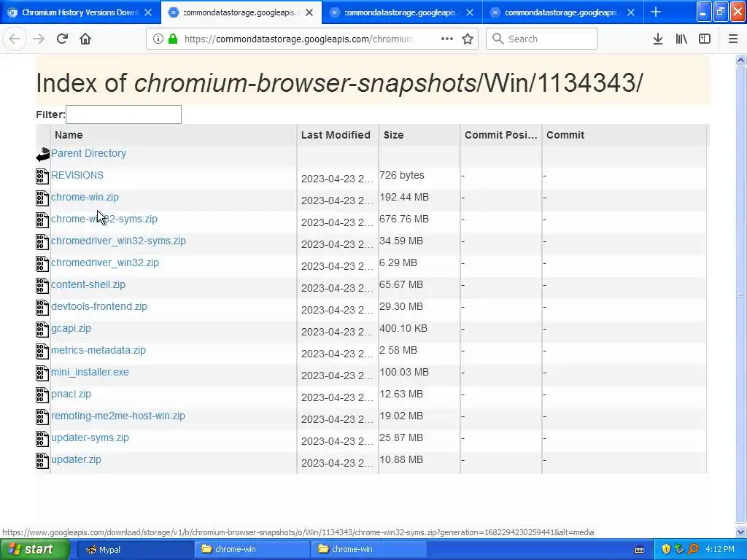Sort by the Name column header
Screen dimensions: 747x560
(x=174, y=135)
